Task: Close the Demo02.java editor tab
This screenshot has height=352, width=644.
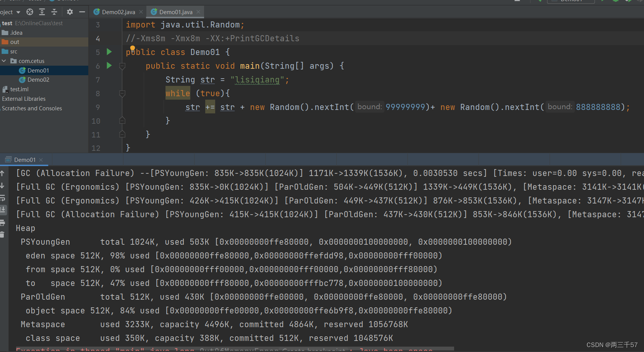Action: pos(141,12)
